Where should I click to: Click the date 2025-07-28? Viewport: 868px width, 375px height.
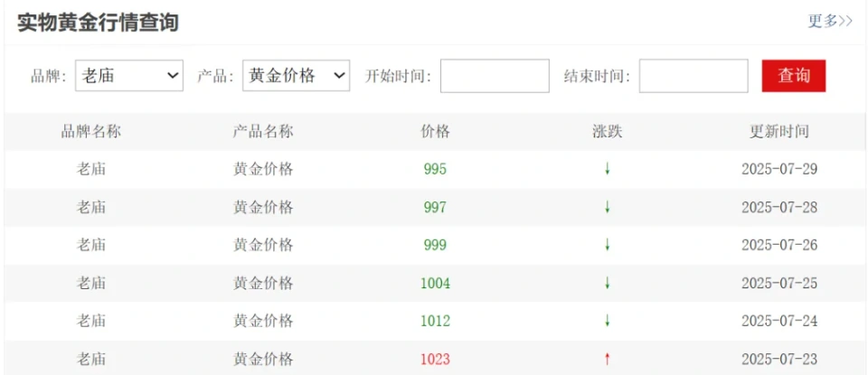tap(779, 208)
